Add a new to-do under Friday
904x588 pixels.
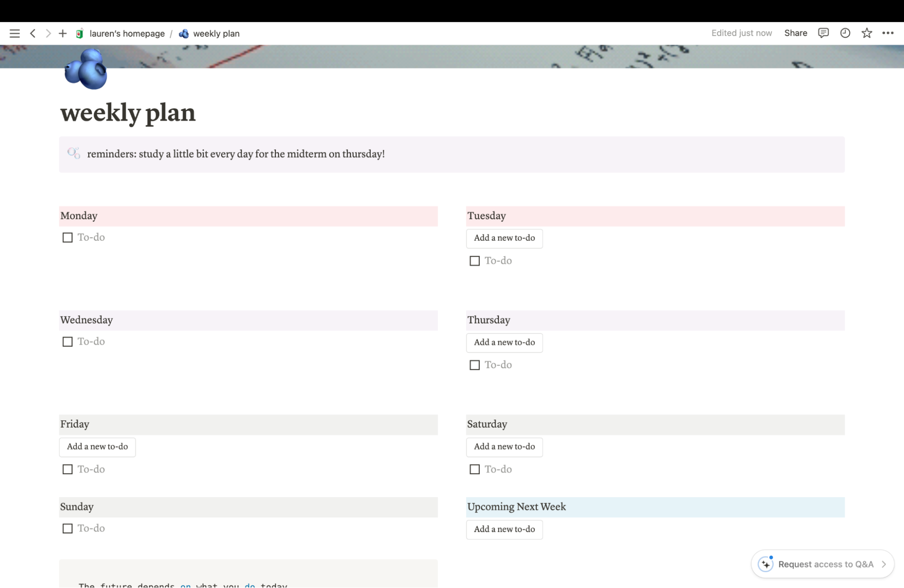[x=97, y=447]
